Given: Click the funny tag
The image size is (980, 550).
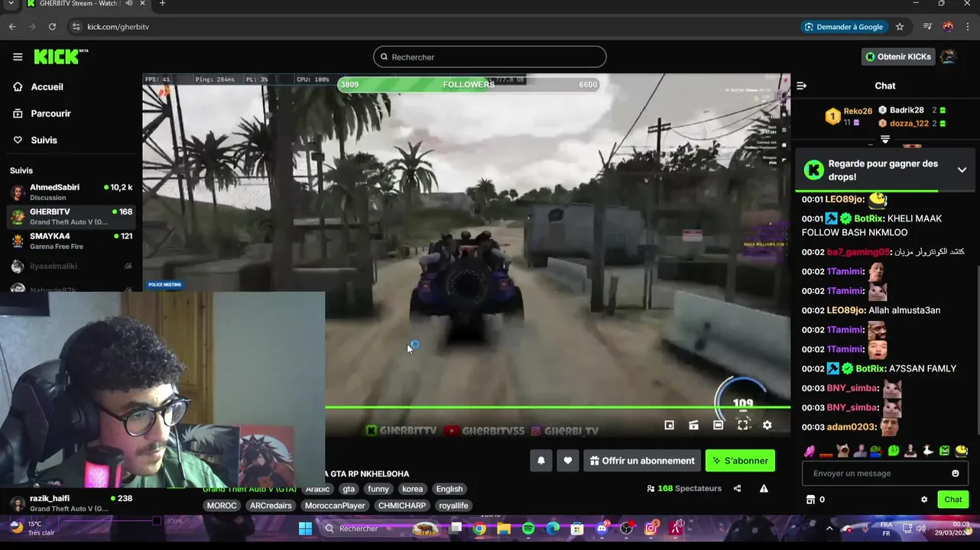Looking at the screenshot, I should click(378, 489).
